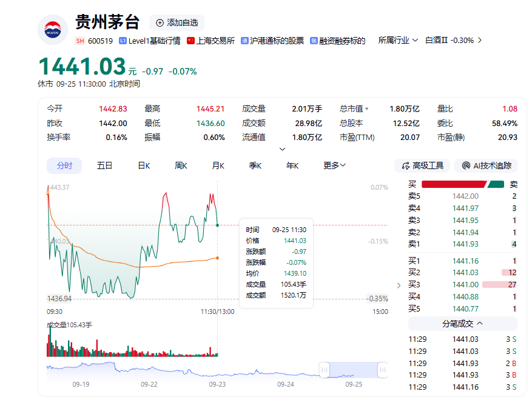
Task: Switch to the 季K chart tab
Action: [x=255, y=166]
